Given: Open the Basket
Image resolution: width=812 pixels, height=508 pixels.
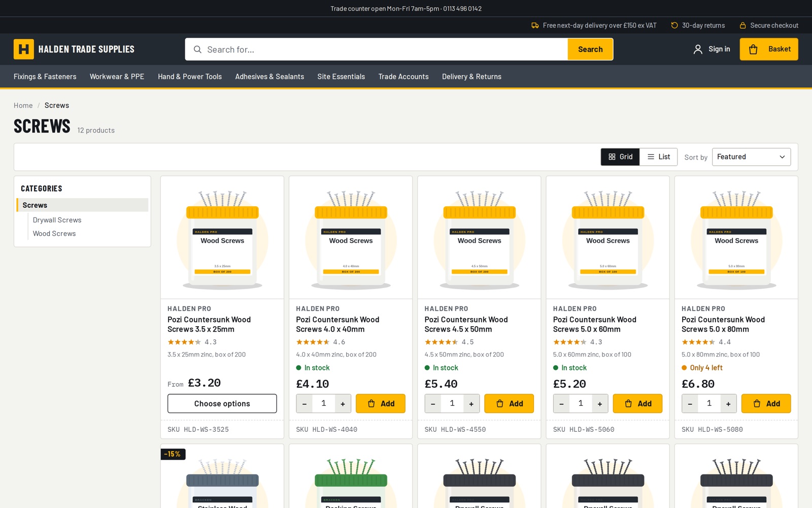Looking at the screenshot, I should [768, 49].
